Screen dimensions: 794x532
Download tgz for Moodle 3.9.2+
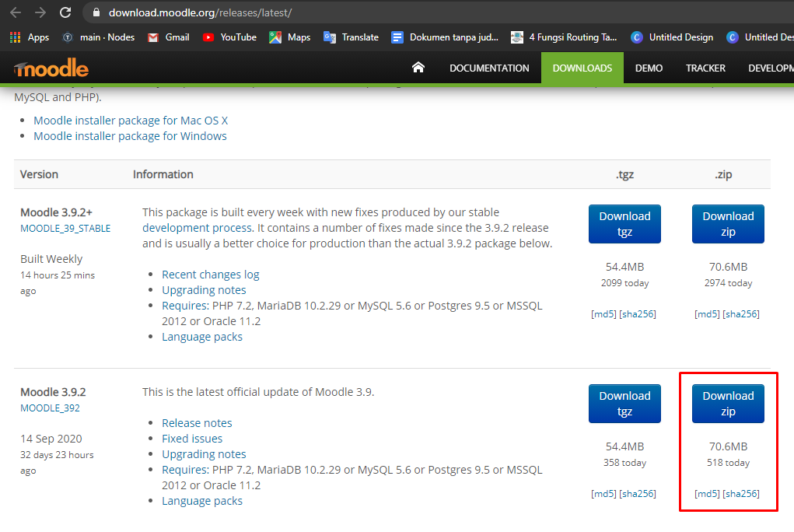pos(625,224)
